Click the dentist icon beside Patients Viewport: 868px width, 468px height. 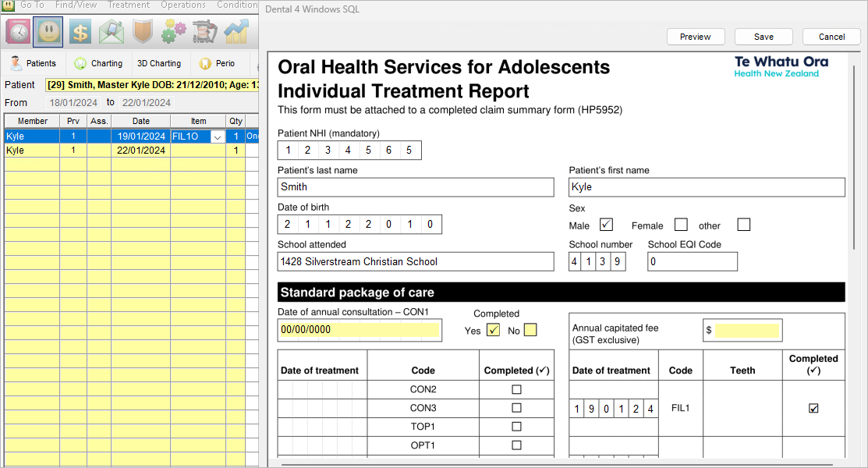click(x=16, y=63)
